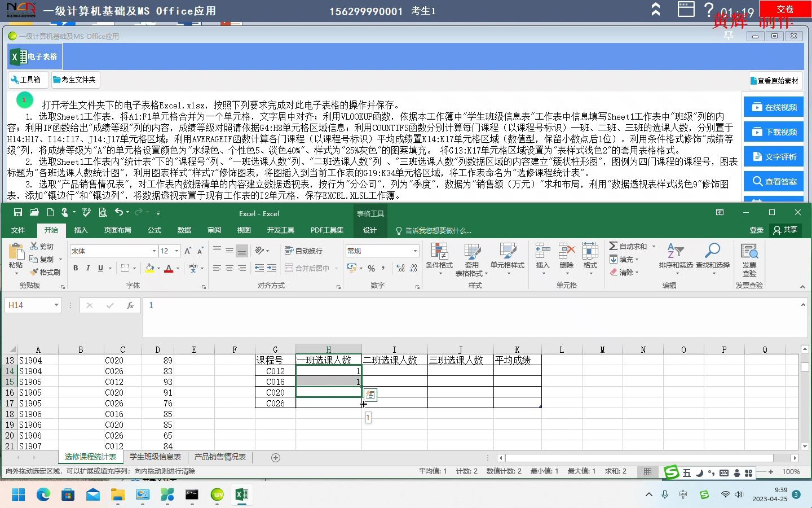The width and height of the screenshot is (812, 508).
Task: Click the Percent Style button
Action: click(371, 269)
